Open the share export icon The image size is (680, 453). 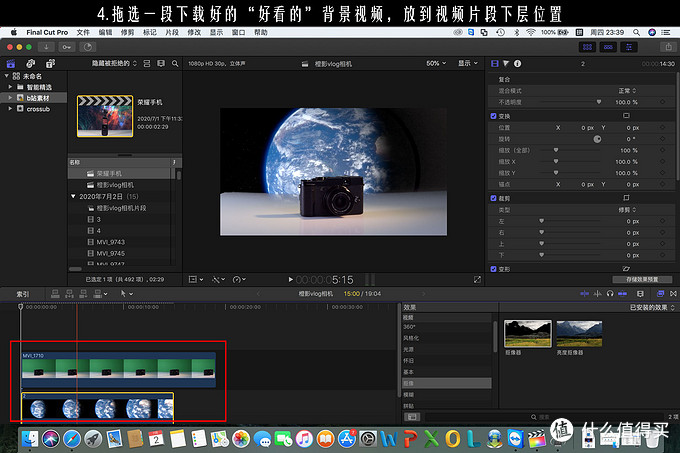point(668,47)
